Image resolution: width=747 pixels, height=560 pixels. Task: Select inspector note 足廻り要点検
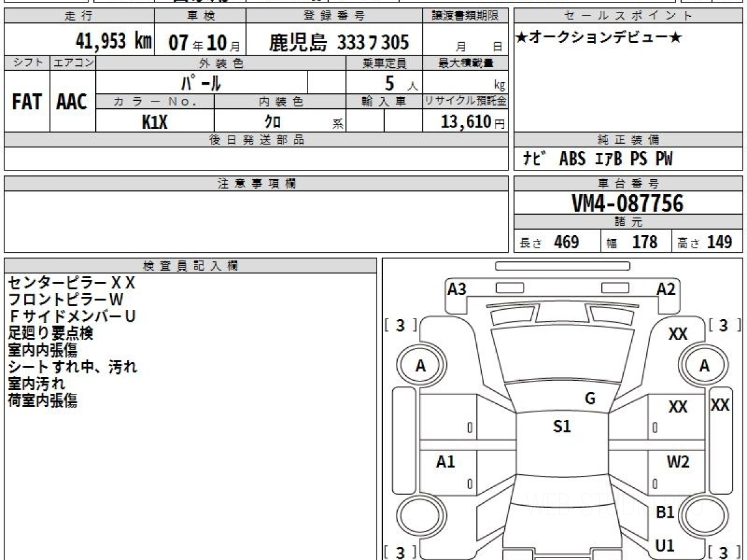(x=50, y=333)
